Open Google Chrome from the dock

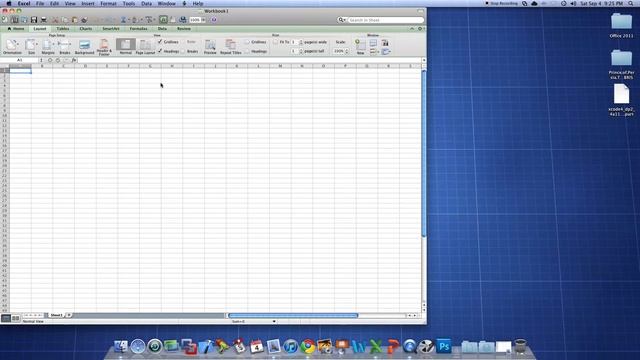(x=308, y=346)
